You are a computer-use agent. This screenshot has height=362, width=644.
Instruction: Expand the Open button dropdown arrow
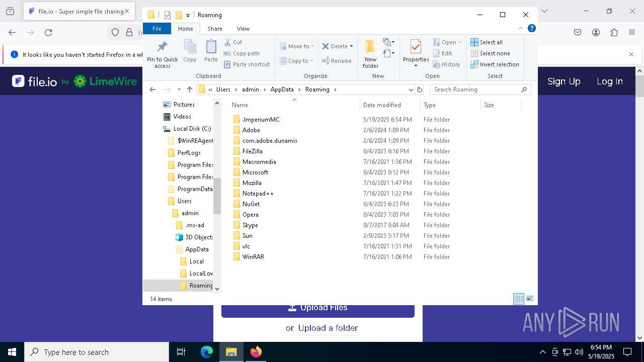(460, 42)
